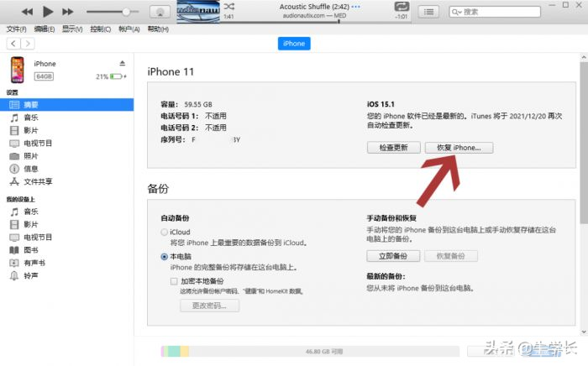Image resolution: width=588 pixels, height=366 pixels.
Task: Click inside the search field
Action: 495,12
